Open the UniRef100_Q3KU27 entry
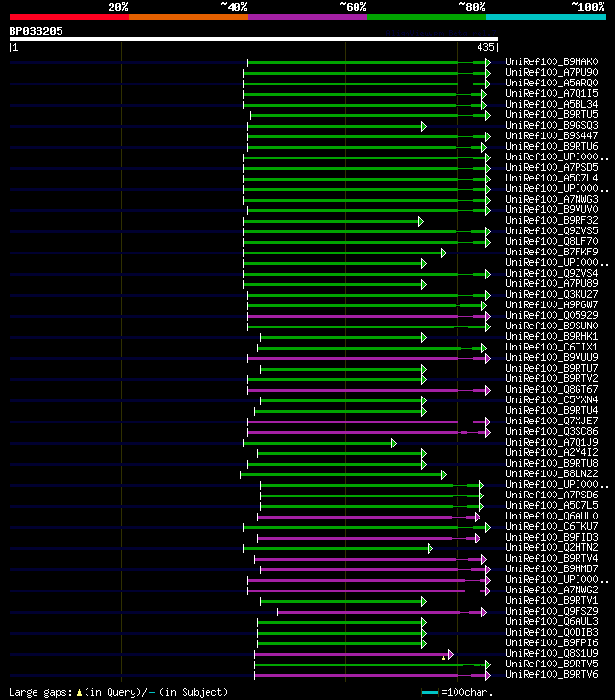 point(552,294)
